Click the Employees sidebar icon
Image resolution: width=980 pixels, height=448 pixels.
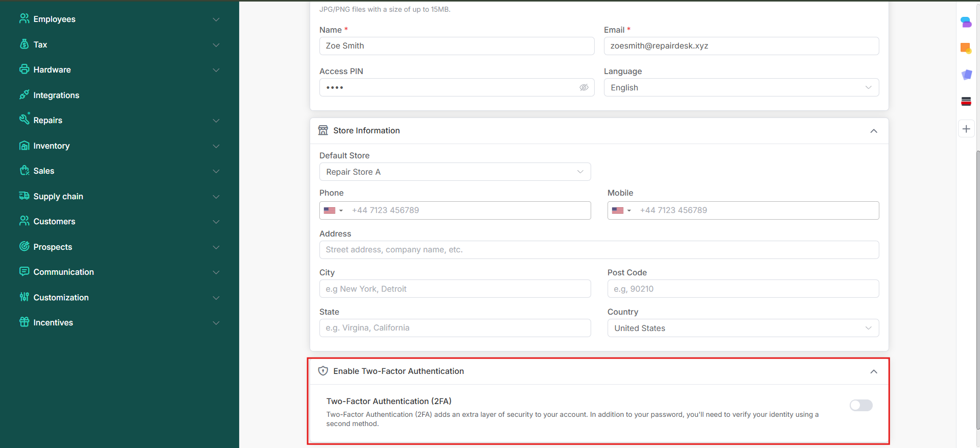[24, 19]
